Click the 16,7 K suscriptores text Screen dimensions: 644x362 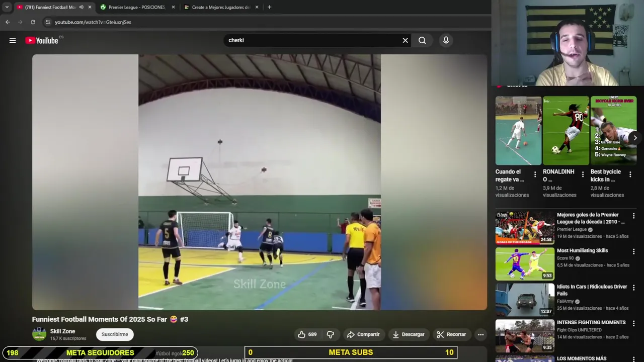(68, 338)
